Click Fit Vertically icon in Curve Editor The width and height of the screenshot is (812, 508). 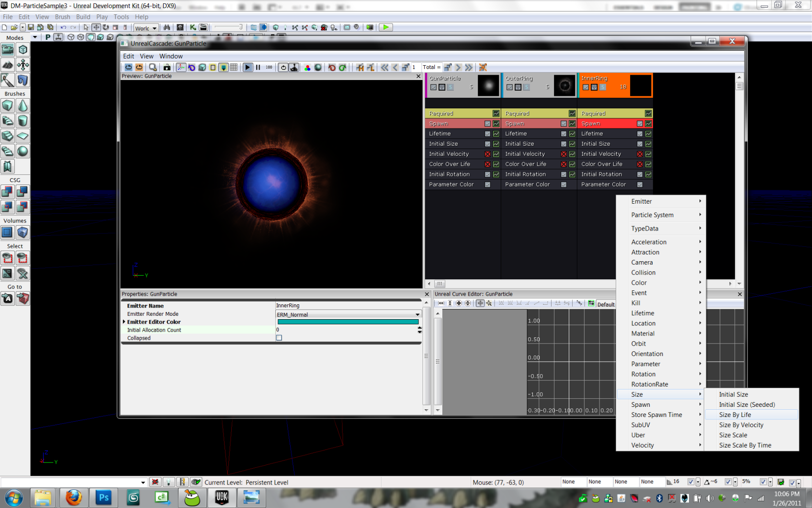pyautogui.click(x=450, y=303)
